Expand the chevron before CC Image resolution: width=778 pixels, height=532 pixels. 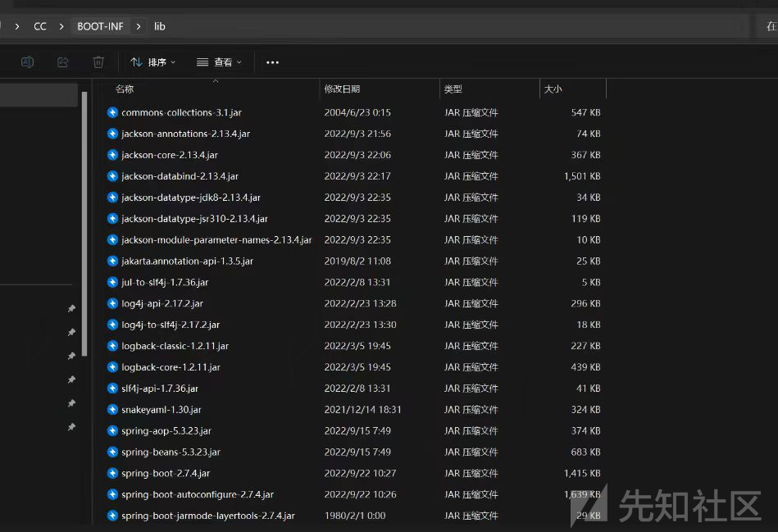tap(17, 26)
